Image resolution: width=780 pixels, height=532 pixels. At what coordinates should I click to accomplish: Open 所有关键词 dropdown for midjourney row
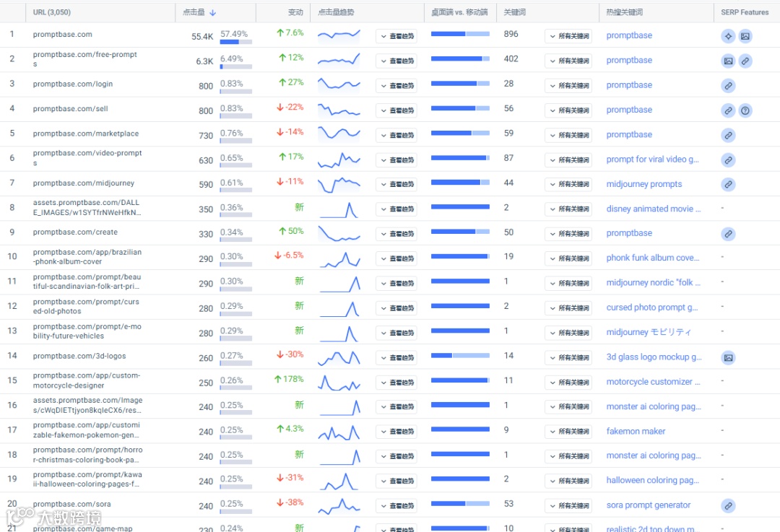(x=568, y=185)
